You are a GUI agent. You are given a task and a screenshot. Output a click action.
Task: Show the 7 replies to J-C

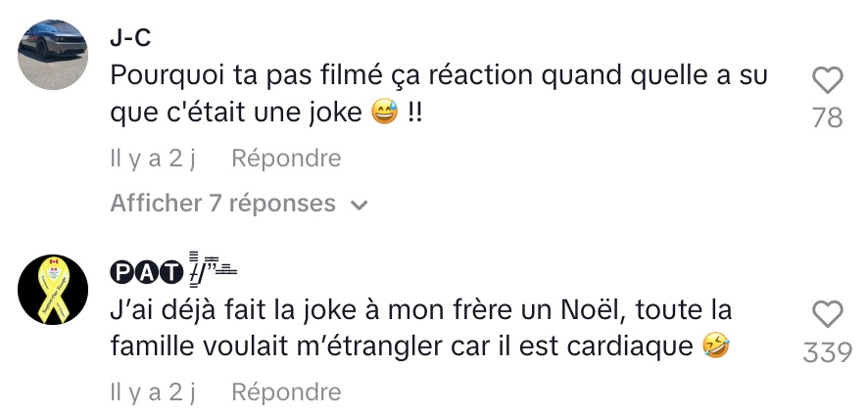pos(223,204)
